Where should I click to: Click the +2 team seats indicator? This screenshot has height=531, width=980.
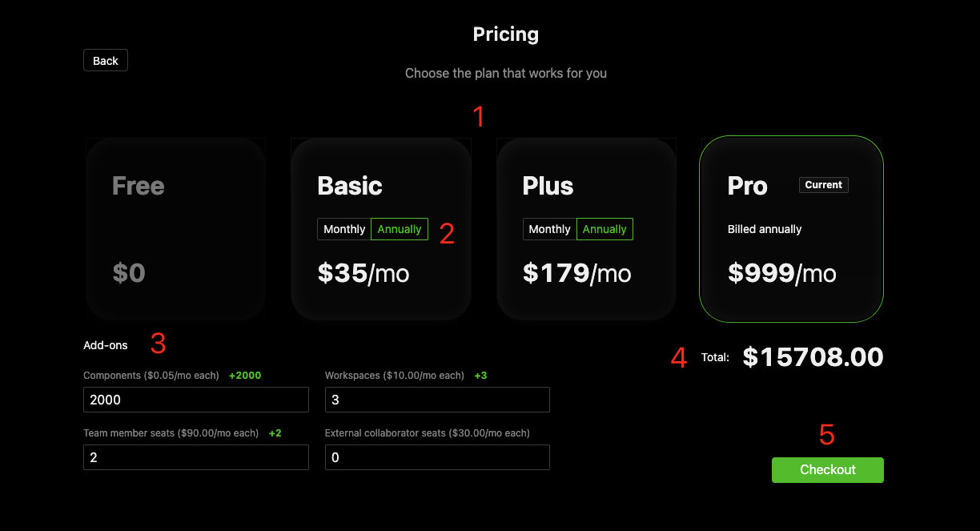click(275, 433)
